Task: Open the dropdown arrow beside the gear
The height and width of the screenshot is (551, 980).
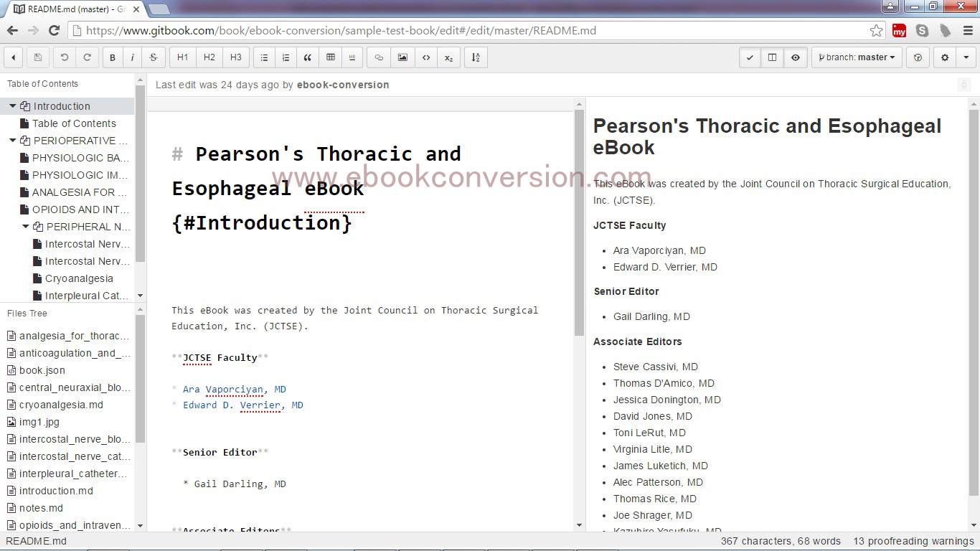Action: [x=966, y=57]
